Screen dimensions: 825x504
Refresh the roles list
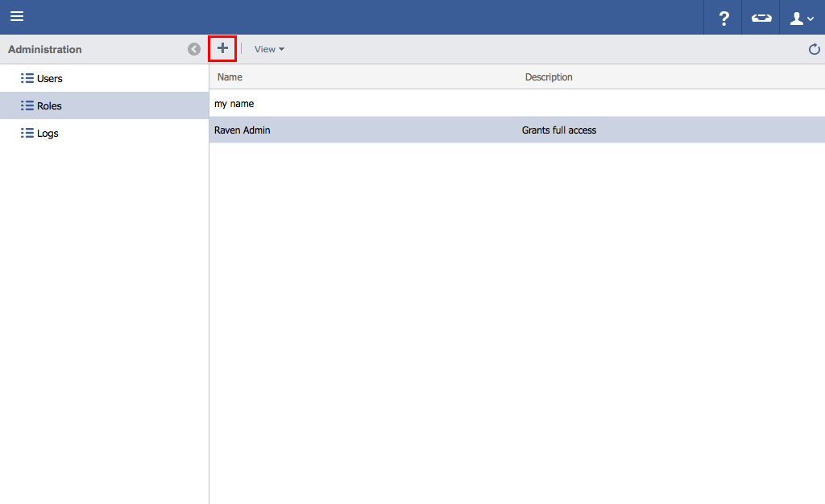[814, 50]
